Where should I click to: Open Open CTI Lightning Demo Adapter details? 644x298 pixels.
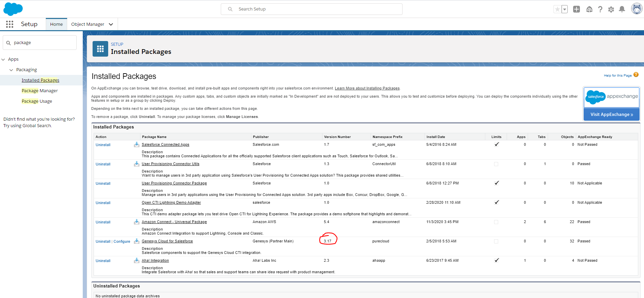pos(171,202)
